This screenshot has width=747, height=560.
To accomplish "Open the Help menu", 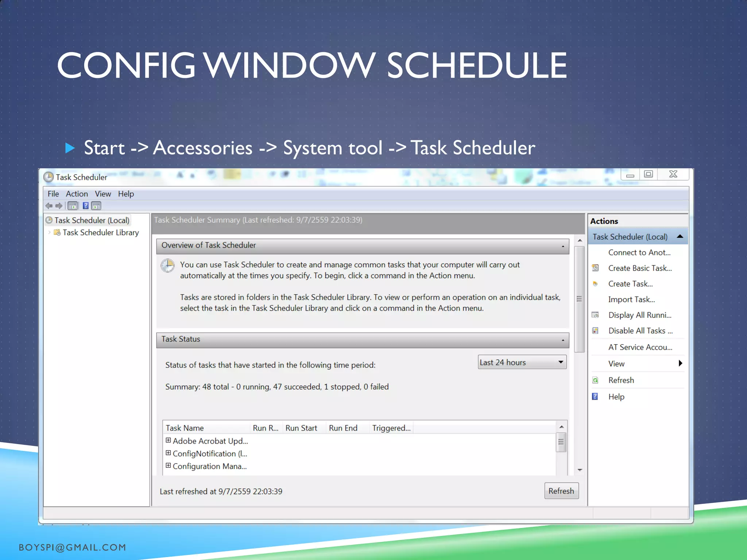I will click(126, 194).
